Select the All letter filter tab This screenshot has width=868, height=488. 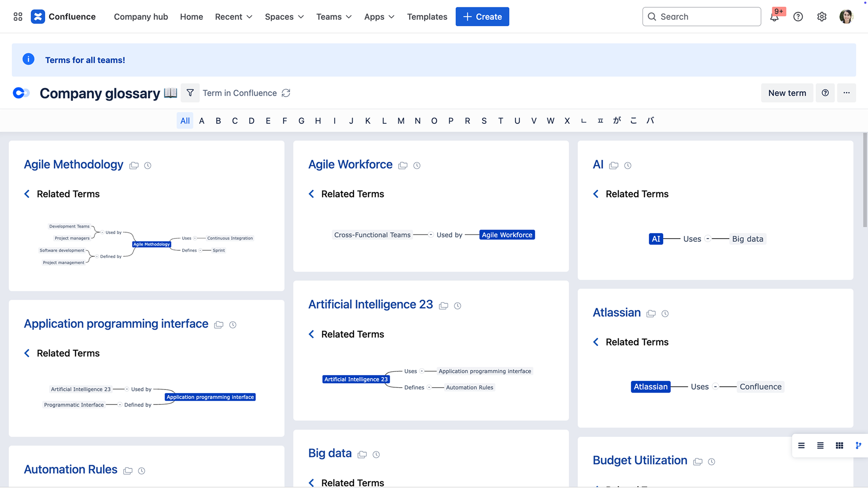[x=185, y=121]
